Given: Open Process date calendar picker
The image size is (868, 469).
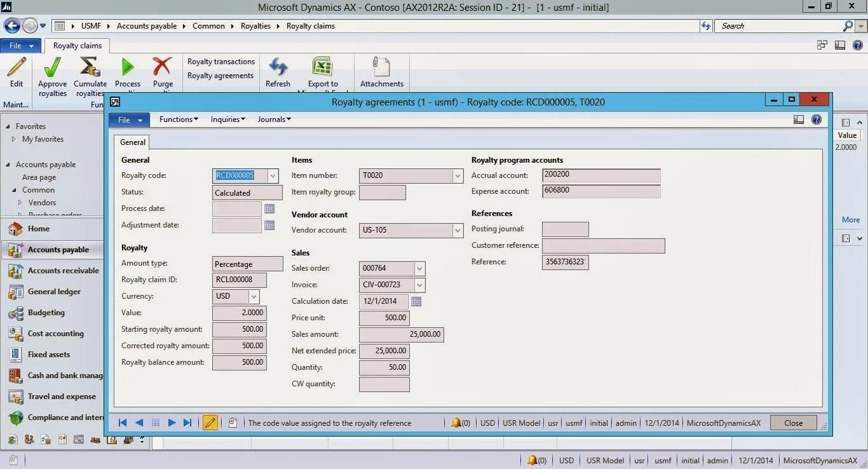Looking at the screenshot, I should (269, 208).
